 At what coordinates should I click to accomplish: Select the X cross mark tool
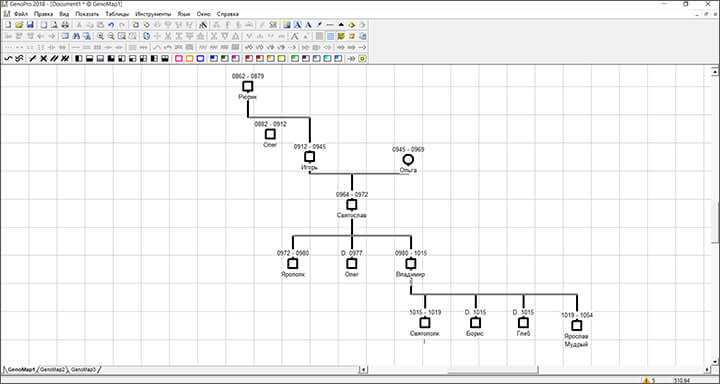coord(44,58)
